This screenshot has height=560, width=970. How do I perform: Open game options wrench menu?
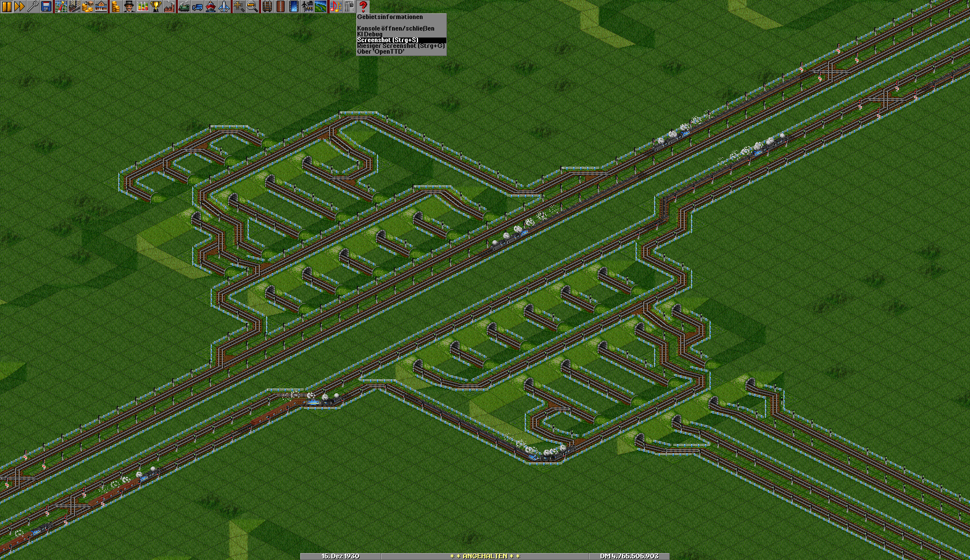[32, 6]
